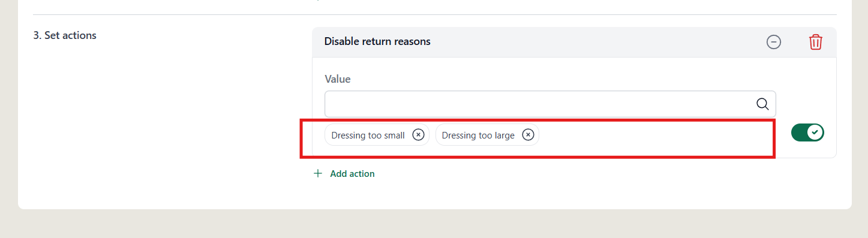Toggle off the green switch beside the tags
The width and height of the screenshot is (868, 238).
(807, 132)
